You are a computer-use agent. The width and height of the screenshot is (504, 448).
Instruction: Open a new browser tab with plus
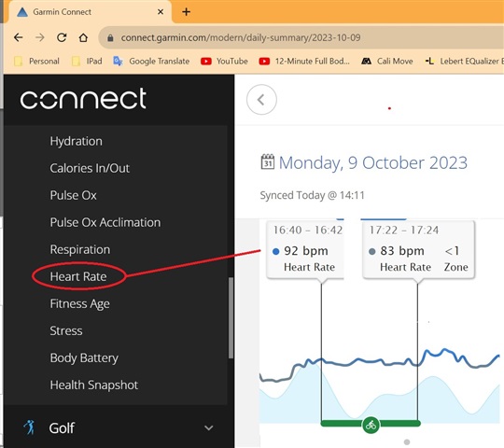coord(186,12)
